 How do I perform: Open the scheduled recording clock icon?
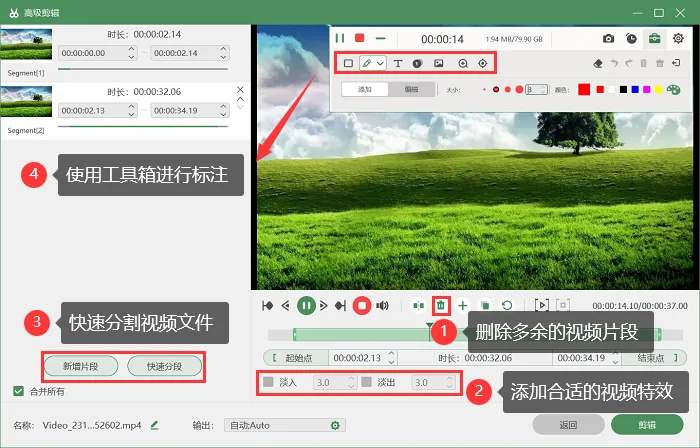pos(631,39)
